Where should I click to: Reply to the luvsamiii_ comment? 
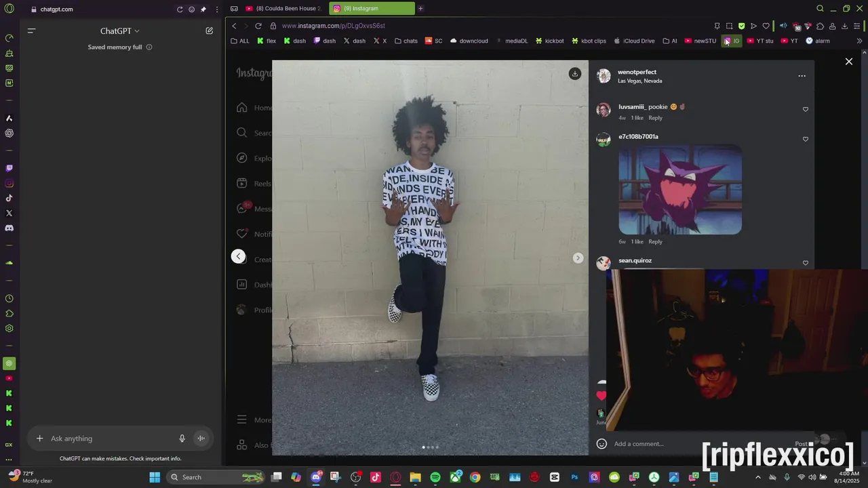[655, 118]
